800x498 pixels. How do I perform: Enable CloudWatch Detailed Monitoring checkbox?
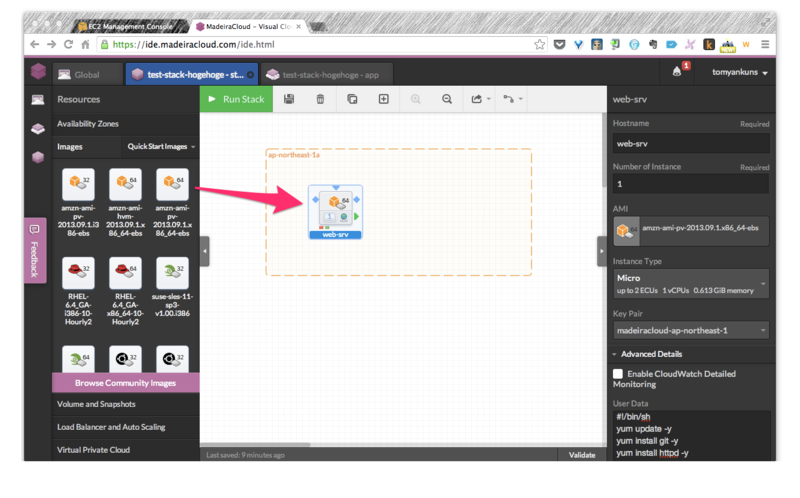pyautogui.click(x=618, y=374)
